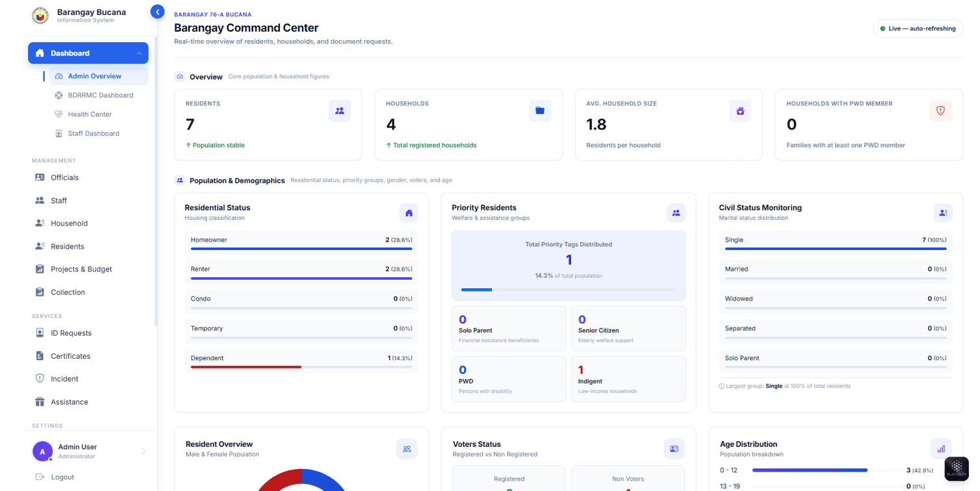
Task: Collapse the sidebar with the blue arrow
Action: click(x=157, y=12)
